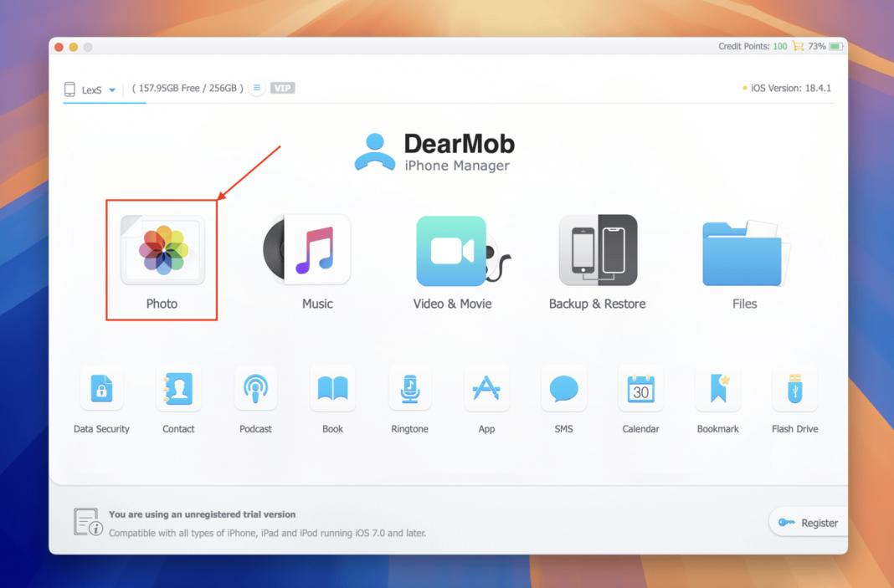Click the battery level indicator
This screenshot has width=894, height=588.
tap(836, 46)
